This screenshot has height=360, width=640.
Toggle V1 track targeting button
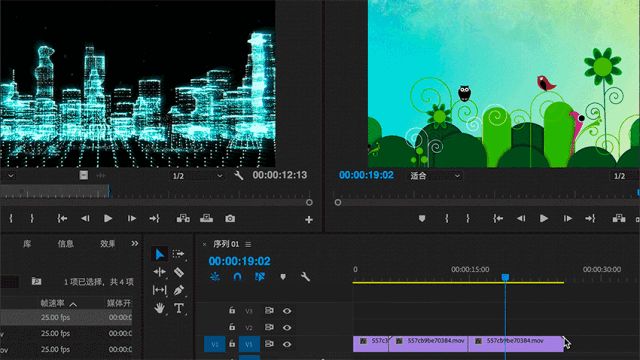click(249, 344)
